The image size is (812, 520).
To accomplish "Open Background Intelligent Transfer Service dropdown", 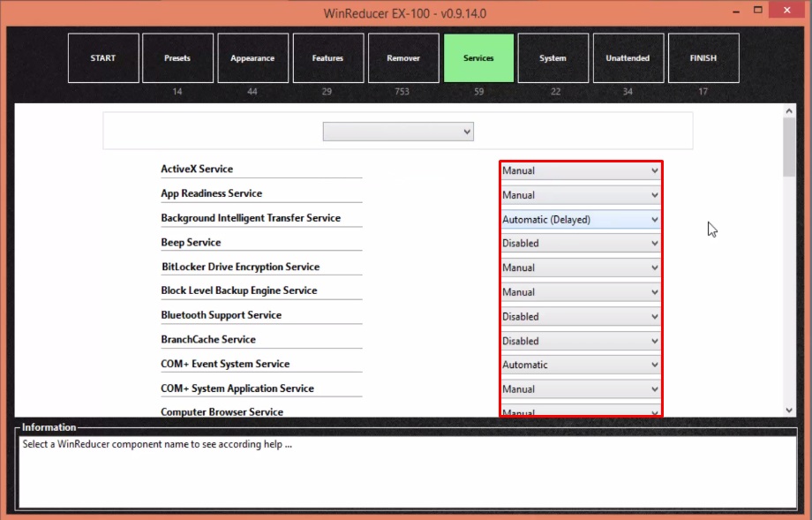I will (581, 219).
